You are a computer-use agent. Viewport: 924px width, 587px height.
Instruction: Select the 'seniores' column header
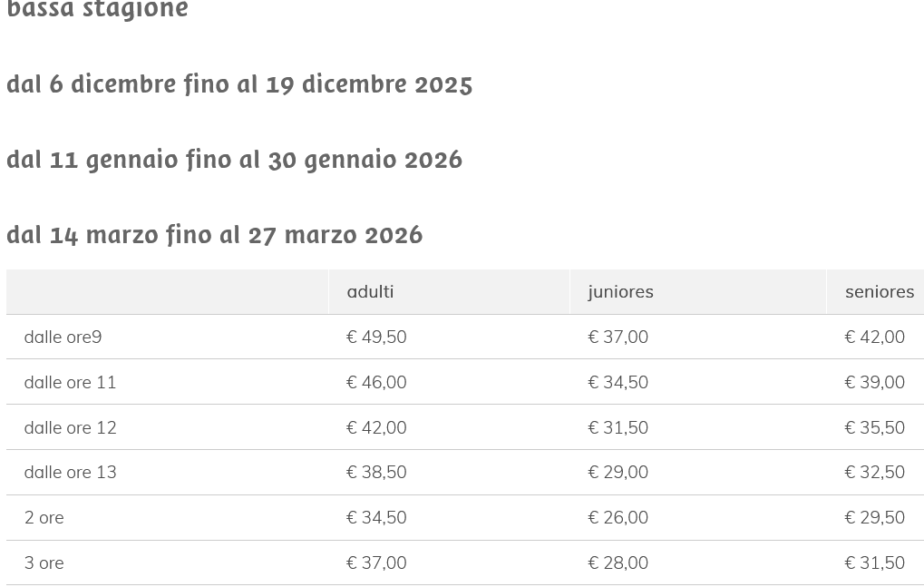[879, 291]
